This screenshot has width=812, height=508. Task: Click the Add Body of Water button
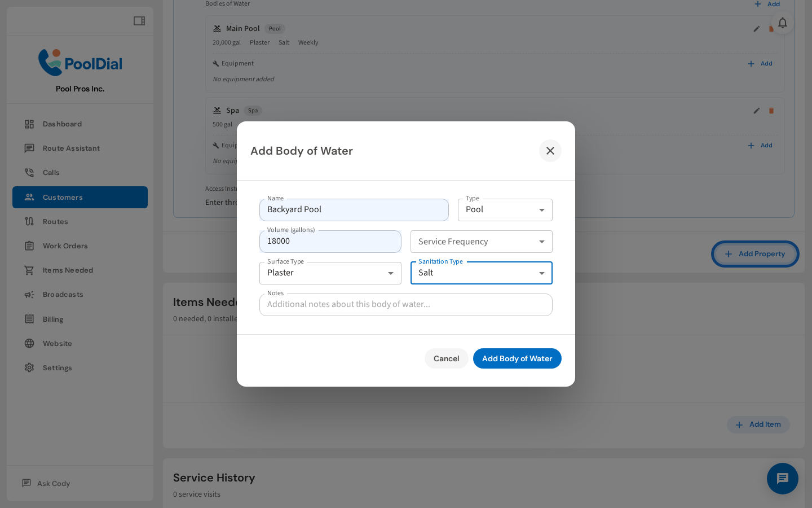[517, 358]
